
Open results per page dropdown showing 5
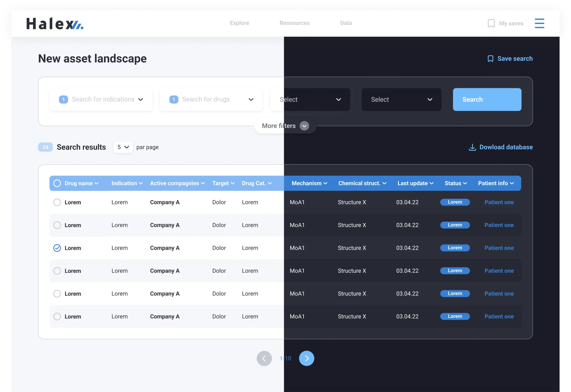(123, 147)
